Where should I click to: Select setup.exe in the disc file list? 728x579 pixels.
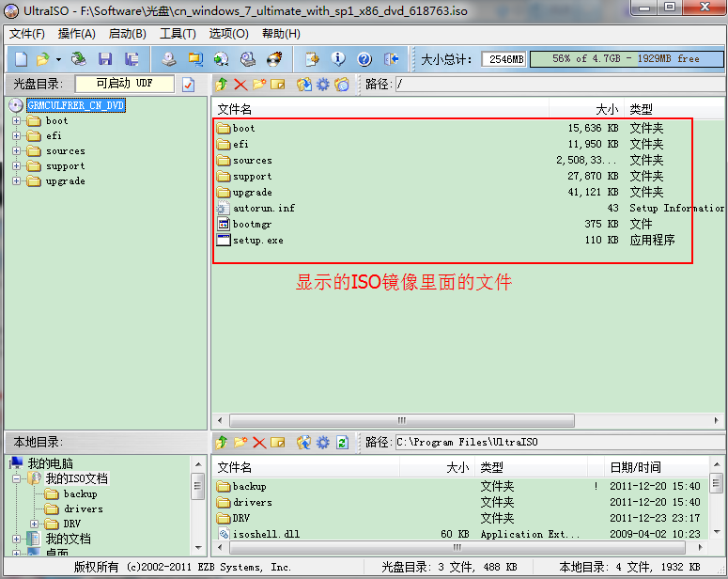point(258,241)
